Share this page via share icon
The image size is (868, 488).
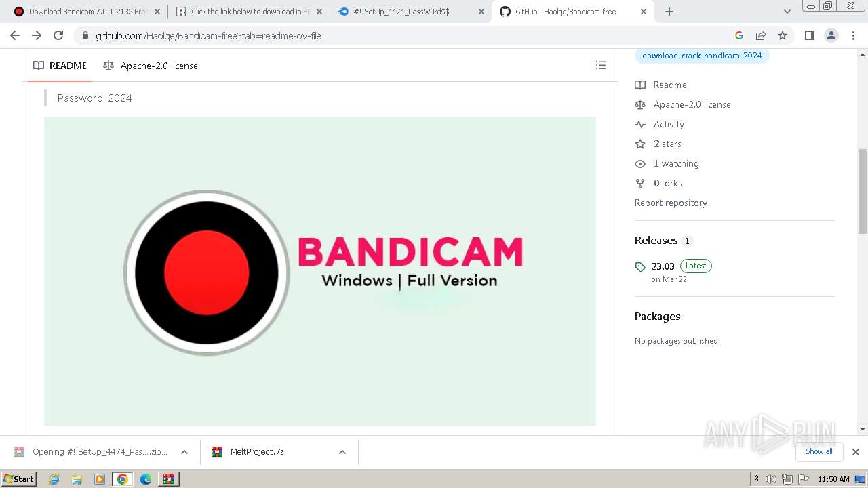coord(761,35)
